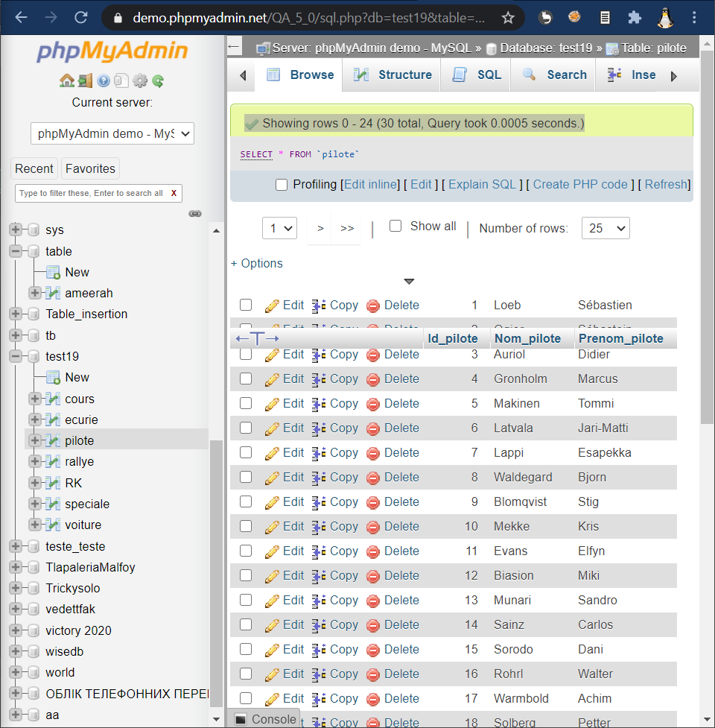The height and width of the screenshot is (728, 715).
Task: Open browser extensions puzzle icon
Action: [635, 18]
